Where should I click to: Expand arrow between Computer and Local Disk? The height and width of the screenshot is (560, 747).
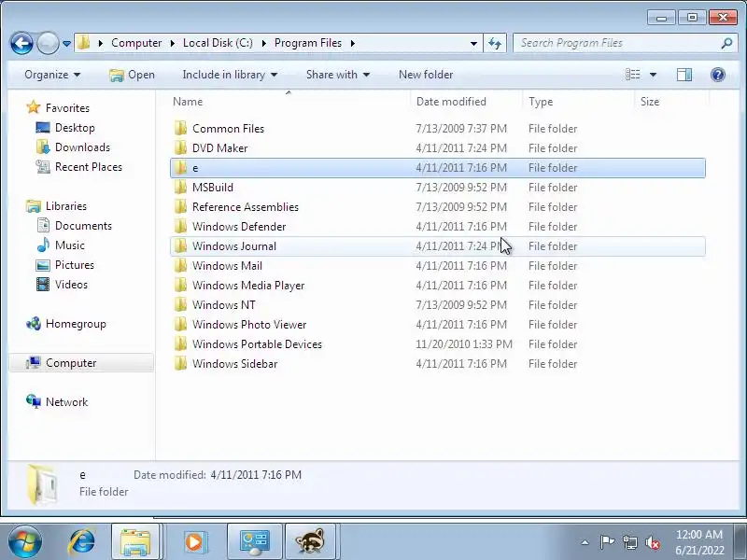click(173, 43)
